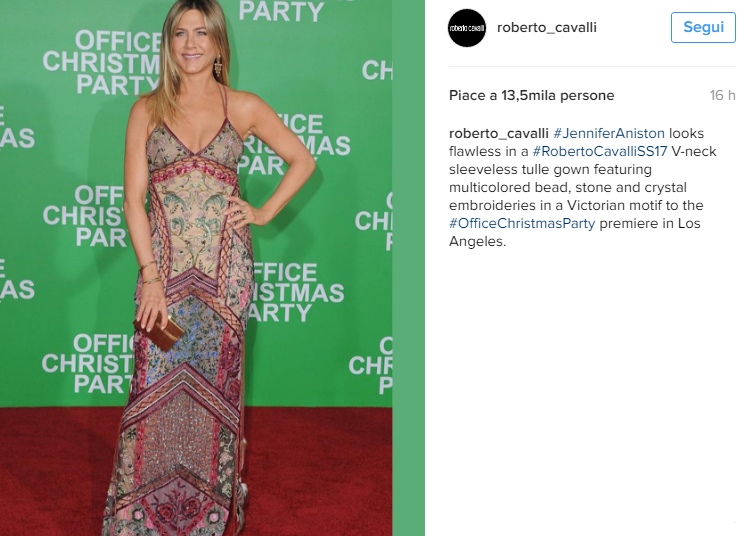Open the #RobertoCavalliSS17 hashtag
Viewport: 737px width, 536px height.
[600, 151]
